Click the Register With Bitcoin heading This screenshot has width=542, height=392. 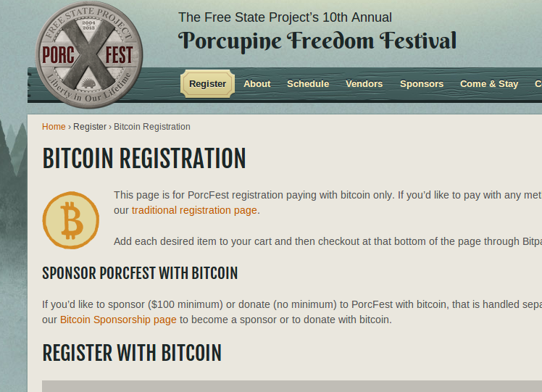[x=132, y=353]
